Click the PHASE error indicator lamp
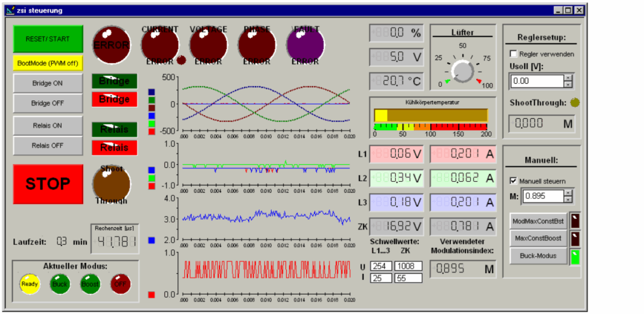The image size is (644, 314). 257,44
